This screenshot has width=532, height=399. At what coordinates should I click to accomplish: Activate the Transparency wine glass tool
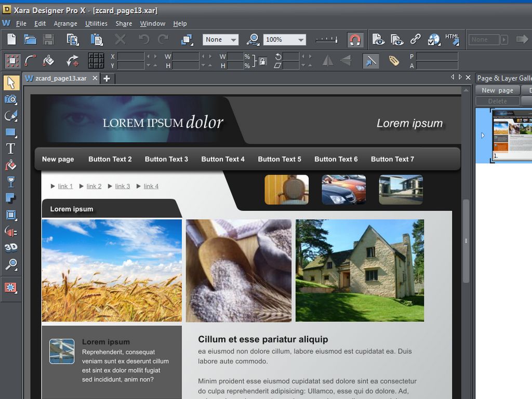[10, 181]
